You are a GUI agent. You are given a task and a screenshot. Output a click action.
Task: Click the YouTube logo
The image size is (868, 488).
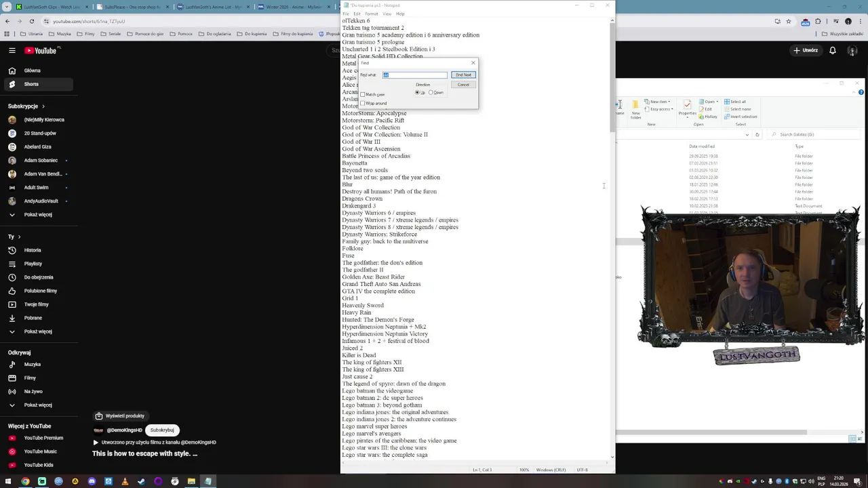coord(41,50)
